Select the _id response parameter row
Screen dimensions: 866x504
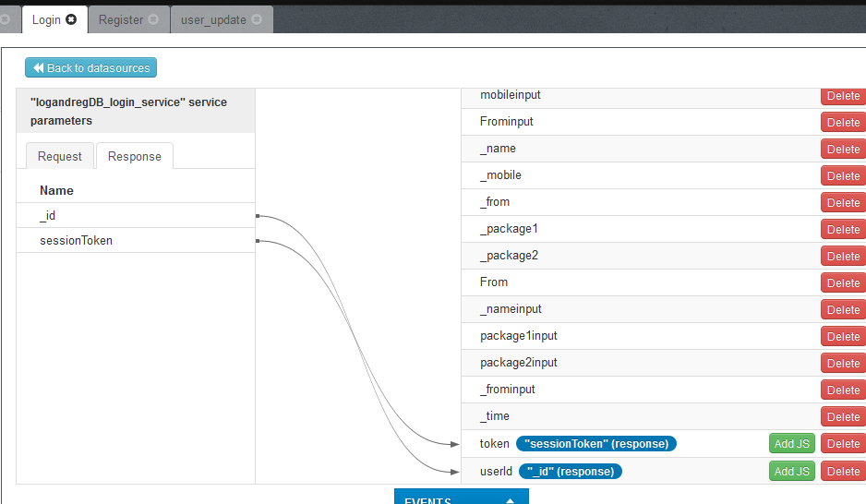tap(135, 215)
